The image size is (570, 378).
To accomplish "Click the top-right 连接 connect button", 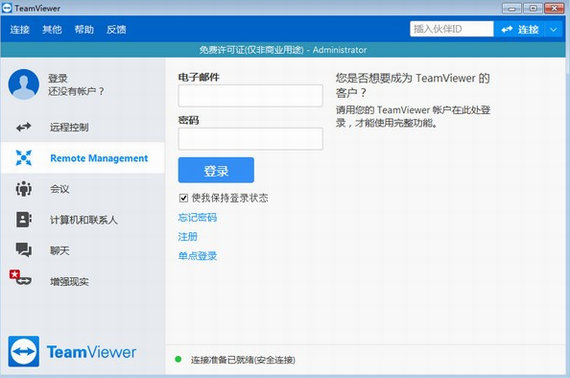I will coord(519,29).
